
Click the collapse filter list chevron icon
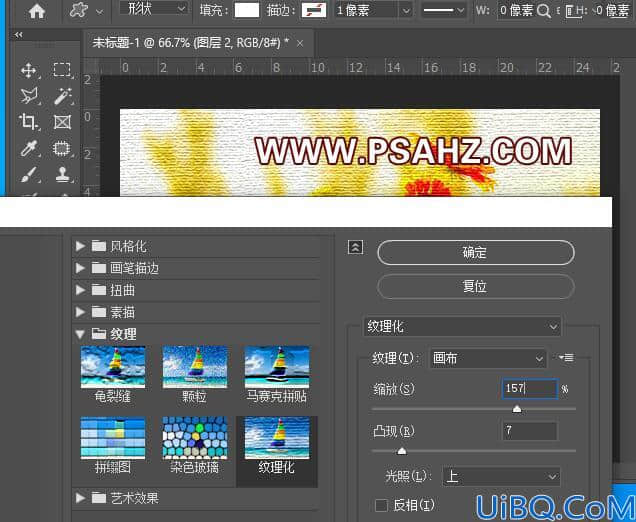tap(355, 247)
